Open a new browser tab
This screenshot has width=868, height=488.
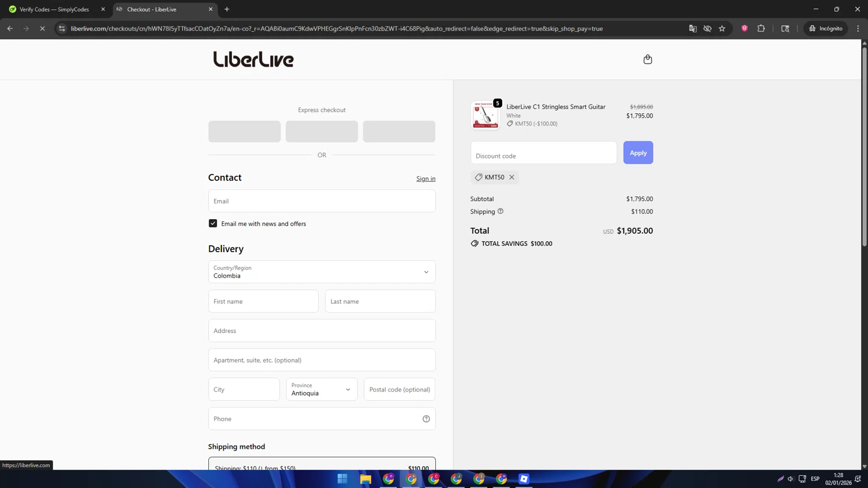tap(227, 9)
